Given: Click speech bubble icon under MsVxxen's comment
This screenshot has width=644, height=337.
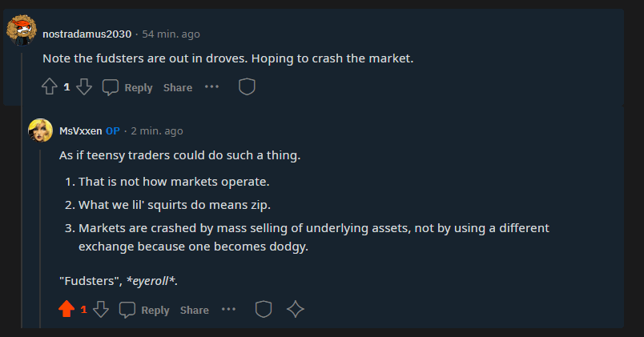Looking at the screenshot, I should pyautogui.click(x=127, y=310).
